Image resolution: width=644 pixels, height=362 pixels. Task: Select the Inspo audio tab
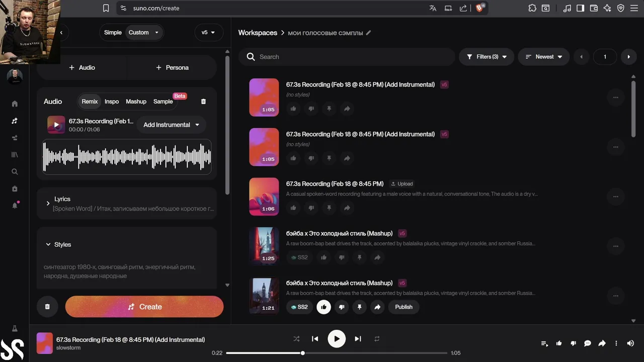[x=112, y=102]
